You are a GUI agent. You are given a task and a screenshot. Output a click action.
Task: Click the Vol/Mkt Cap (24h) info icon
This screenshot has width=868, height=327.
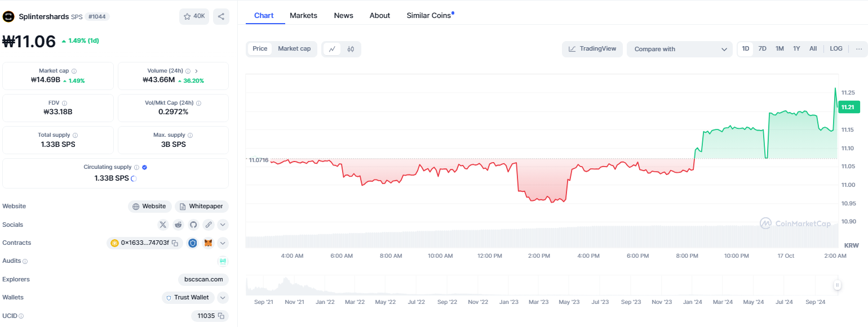point(199,103)
